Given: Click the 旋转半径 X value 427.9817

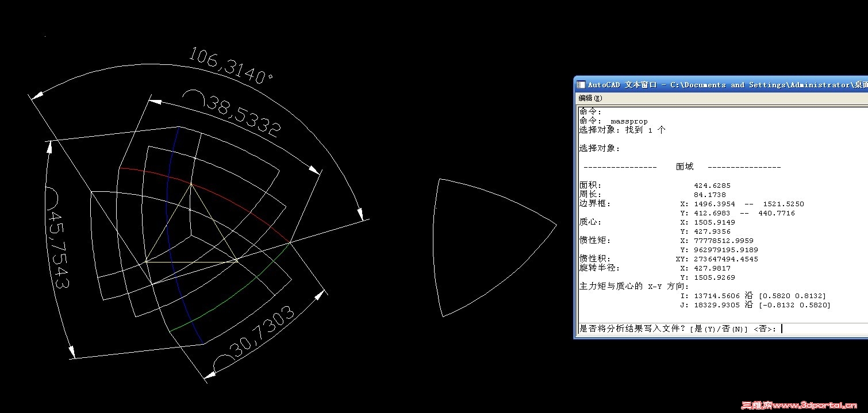Looking at the screenshot, I should pos(712,268).
